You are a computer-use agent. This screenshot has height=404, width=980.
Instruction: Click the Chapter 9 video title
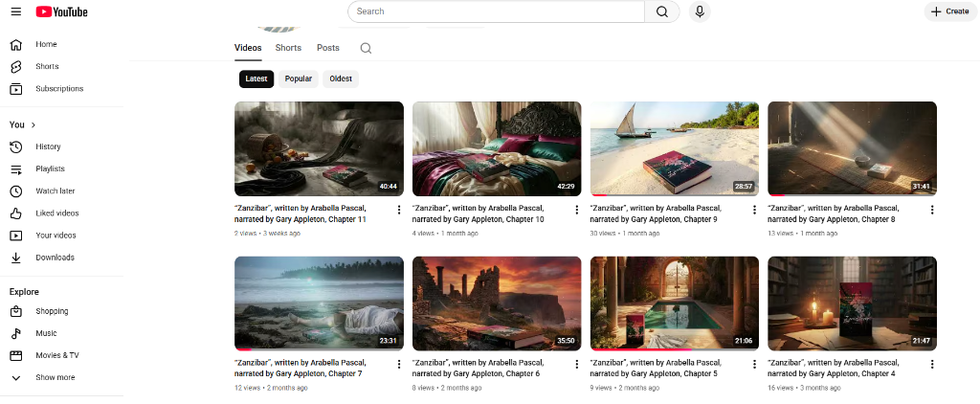656,213
